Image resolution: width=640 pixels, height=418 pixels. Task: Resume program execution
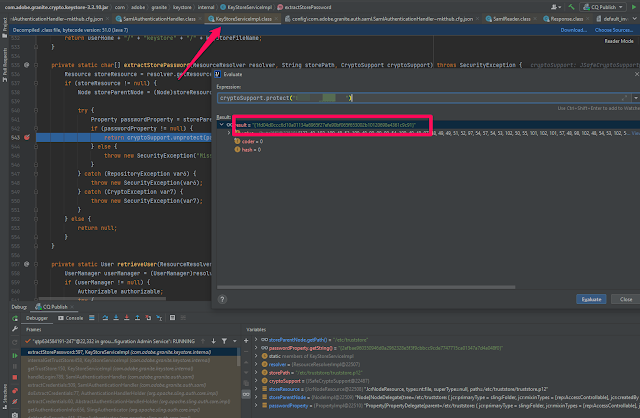click(15, 356)
